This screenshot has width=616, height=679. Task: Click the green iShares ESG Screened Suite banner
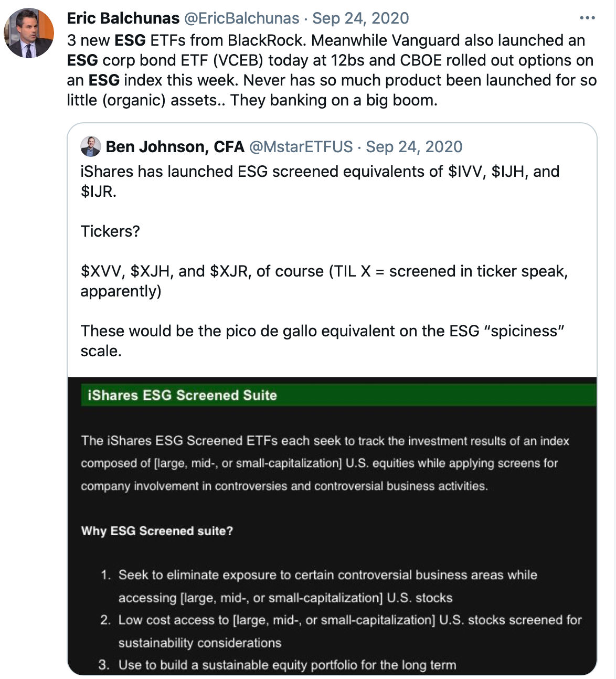[338, 395]
